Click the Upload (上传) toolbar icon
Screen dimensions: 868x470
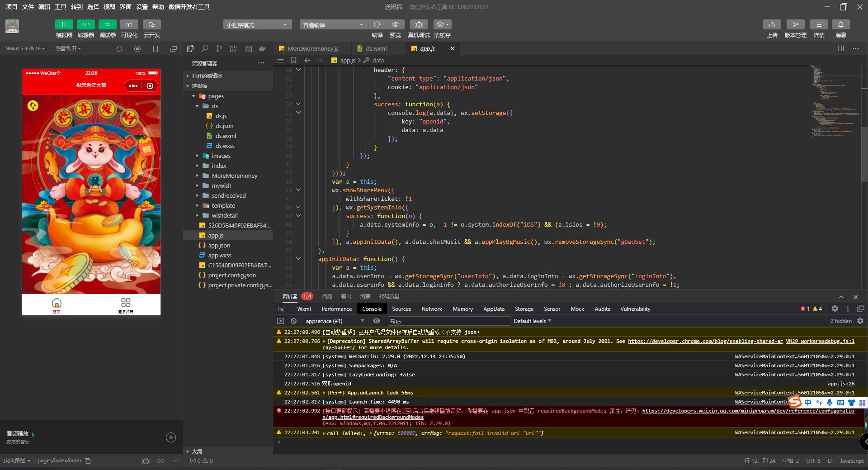point(772,25)
